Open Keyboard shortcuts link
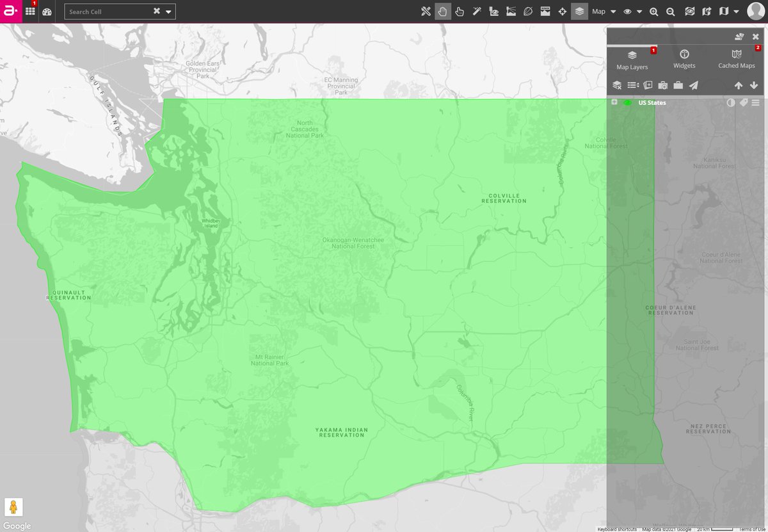 click(x=617, y=529)
